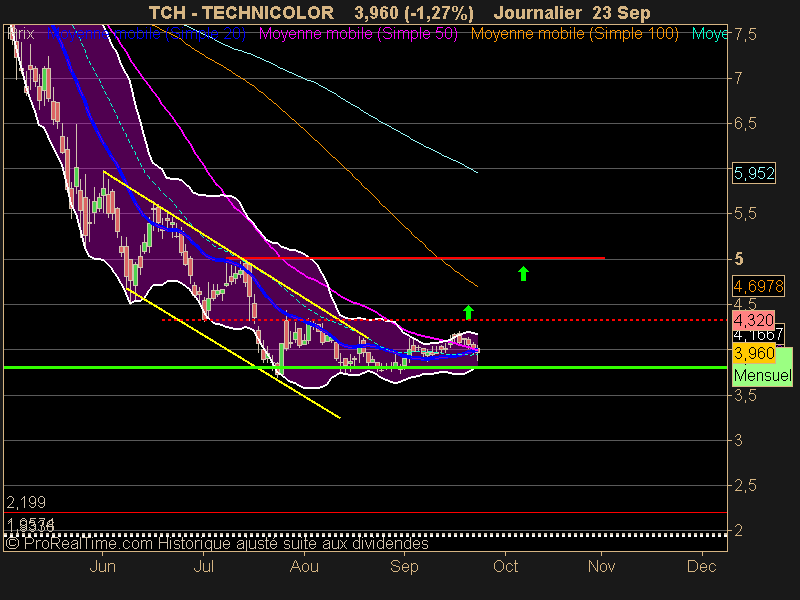Click the cyan 5,952 price label
Viewport: 800px width, 600px height.
click(x=754, y=173)
